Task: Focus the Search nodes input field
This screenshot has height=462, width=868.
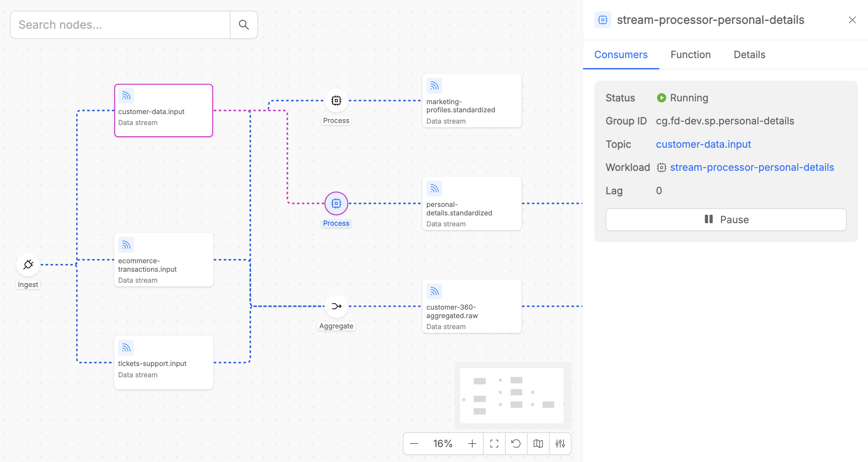Action: click(x=121, y=25)
